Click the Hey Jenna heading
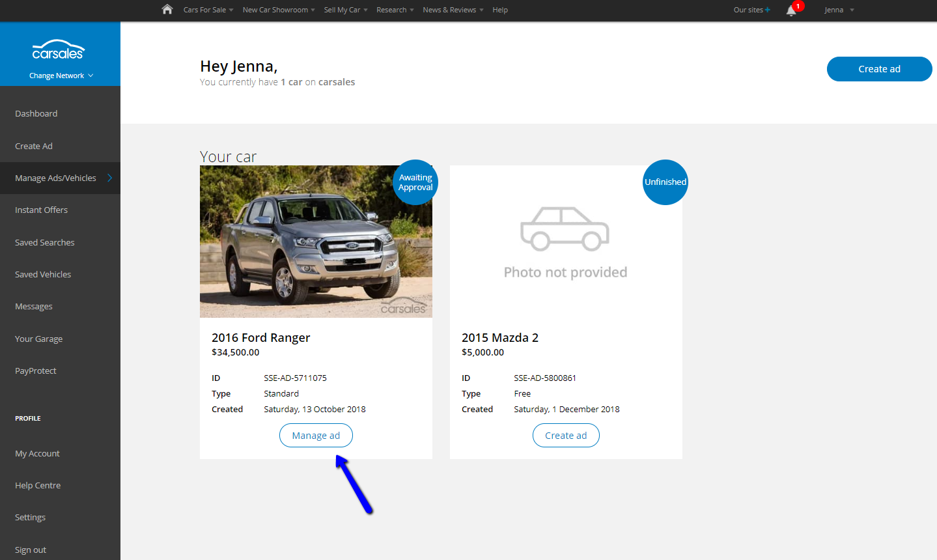Screen dimensions: 937x560 point(239,66)
